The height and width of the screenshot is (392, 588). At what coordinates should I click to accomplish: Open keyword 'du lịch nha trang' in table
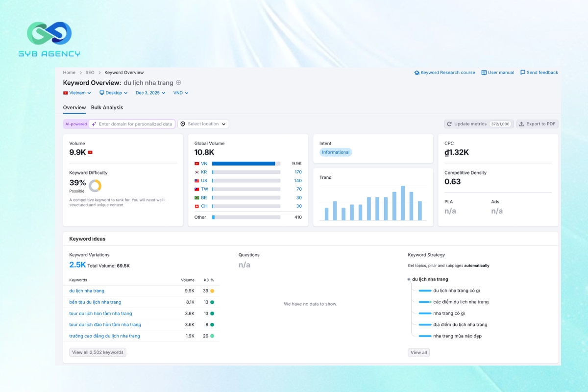87,291
